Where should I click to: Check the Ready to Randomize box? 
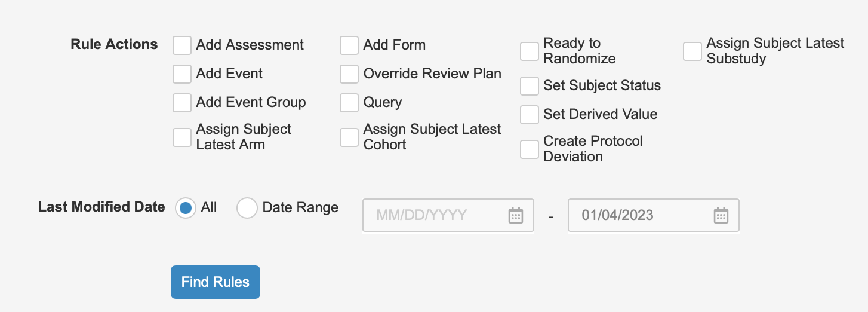[530, 51]
